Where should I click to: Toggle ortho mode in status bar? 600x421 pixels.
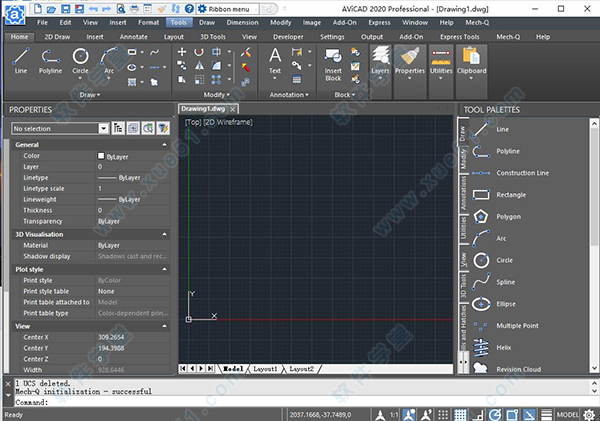coord(478,414)
